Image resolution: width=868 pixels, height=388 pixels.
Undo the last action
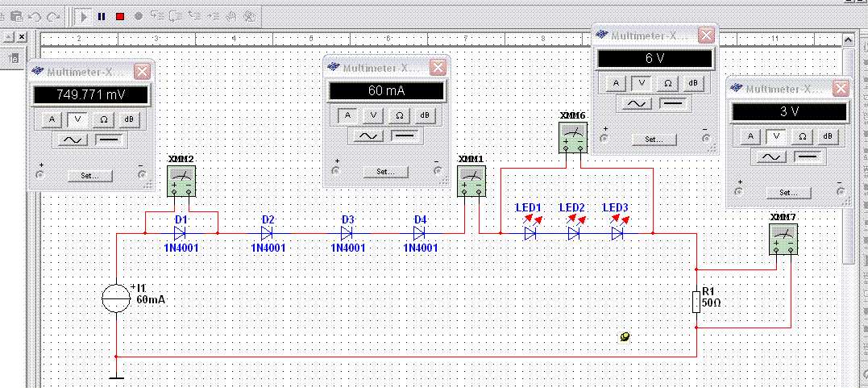[35, 17]
